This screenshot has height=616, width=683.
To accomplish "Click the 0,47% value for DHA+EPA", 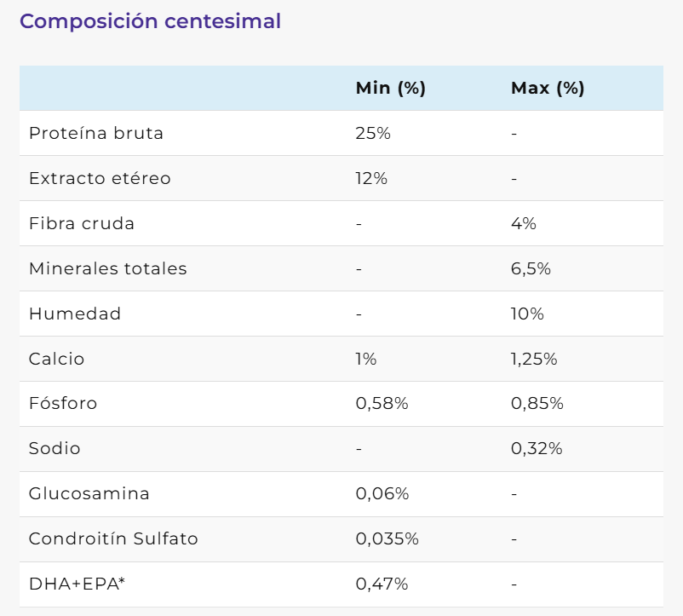I will coord(382,584).
